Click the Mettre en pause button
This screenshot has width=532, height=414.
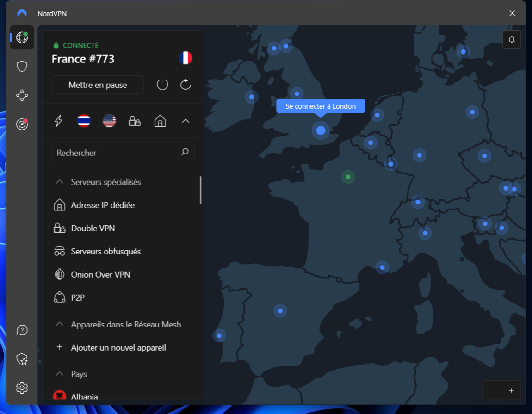(98, 85)
